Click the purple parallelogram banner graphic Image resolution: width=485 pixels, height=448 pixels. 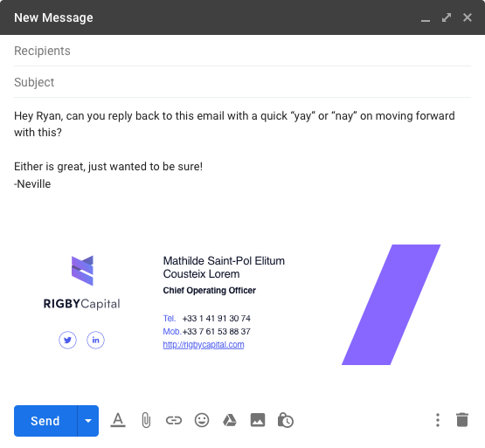(391, 305)
